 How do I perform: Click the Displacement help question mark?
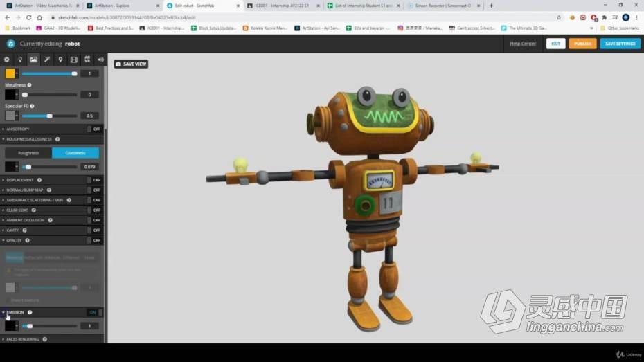pyautogui.click(x=39, y=180)
